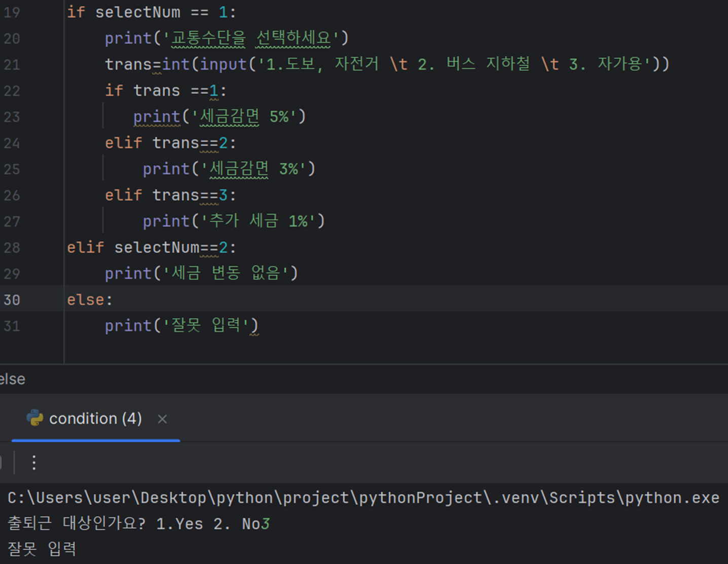The image size is (728, 564).
Task: Click the 'else:' keyword on line 30
Action: tap(90, 300)
